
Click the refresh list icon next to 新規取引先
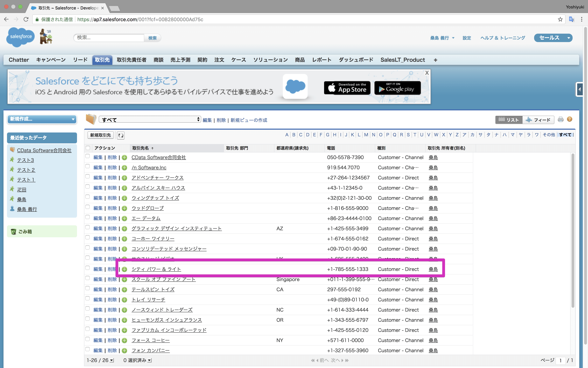121,135
